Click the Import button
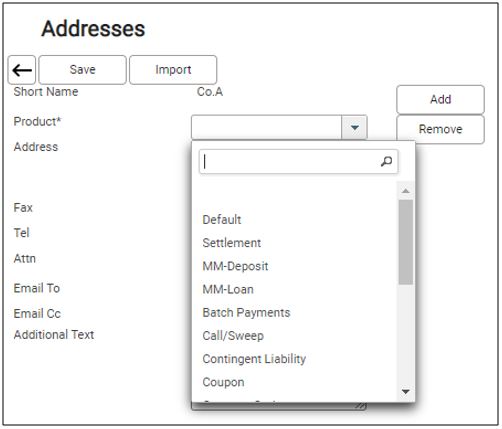This screenshot has width=502, height=429. [x=173, y=70]
